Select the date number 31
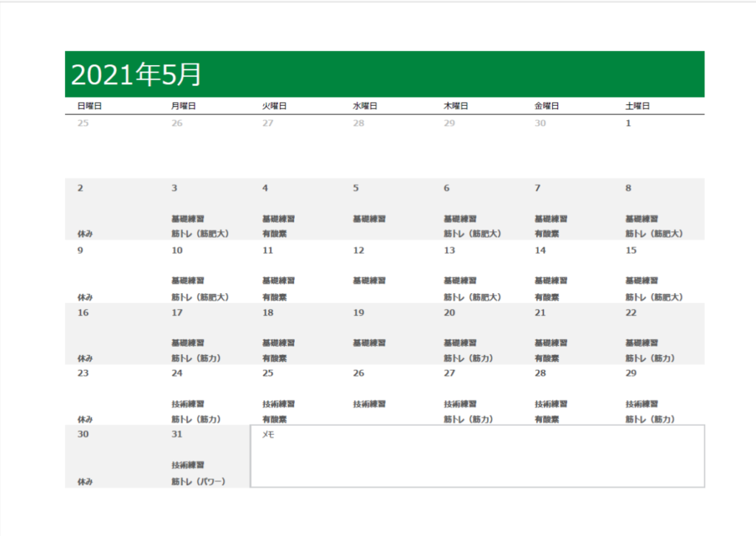The image size is (756, 536). pyautogui.click(x=176, y=434)
